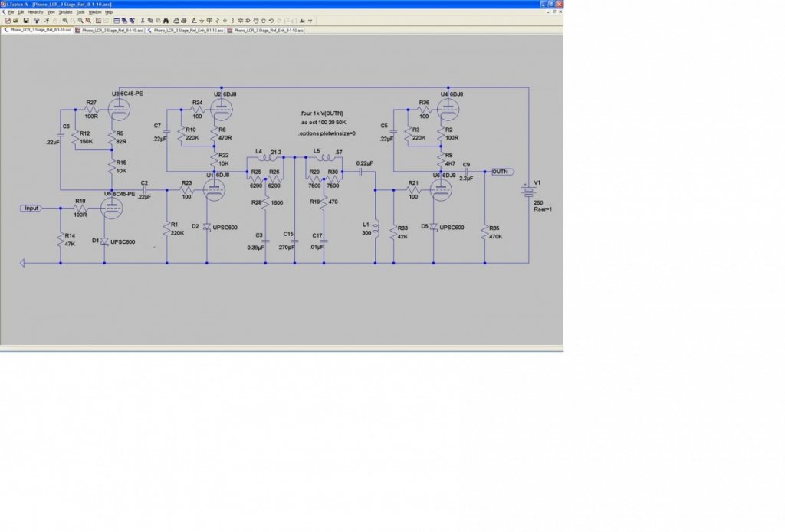
Task: Select the Place Inductor tool
Action: pos(232,21)
